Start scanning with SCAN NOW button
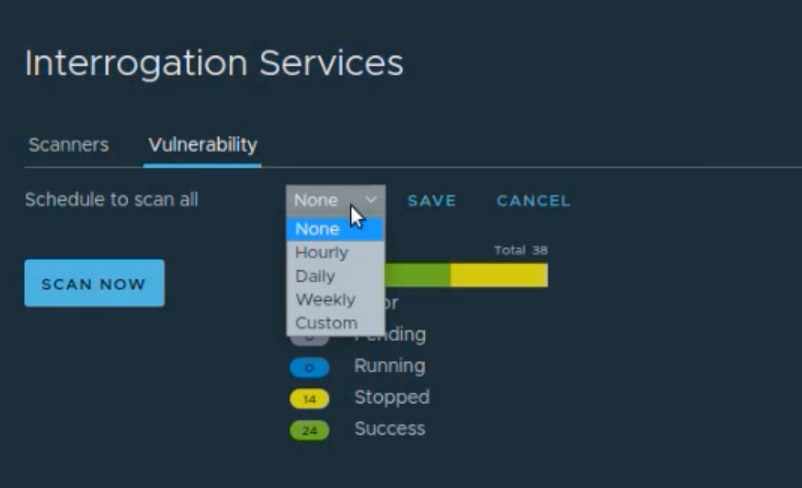Viewport: 802px width, 488px height. 94,284
